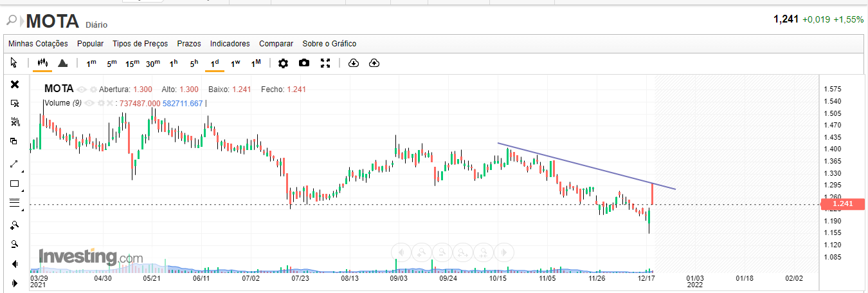Open the Indicadores menu

(x=230, y=44)
